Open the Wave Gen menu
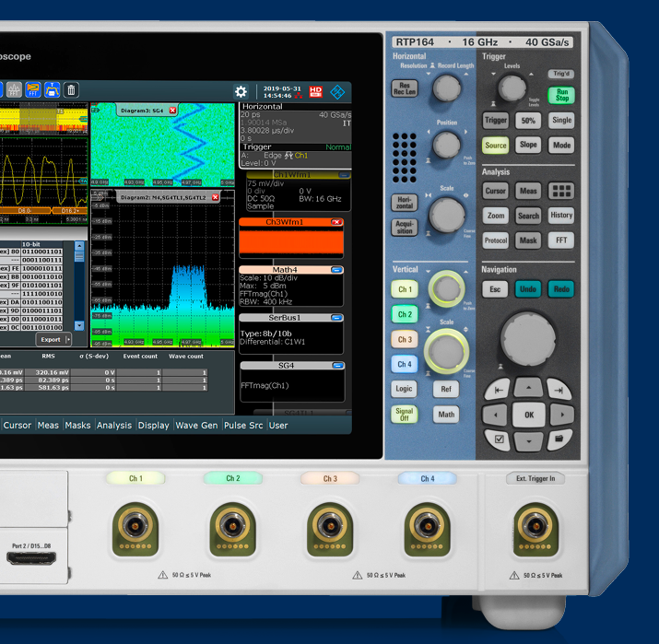 point(196,425)
